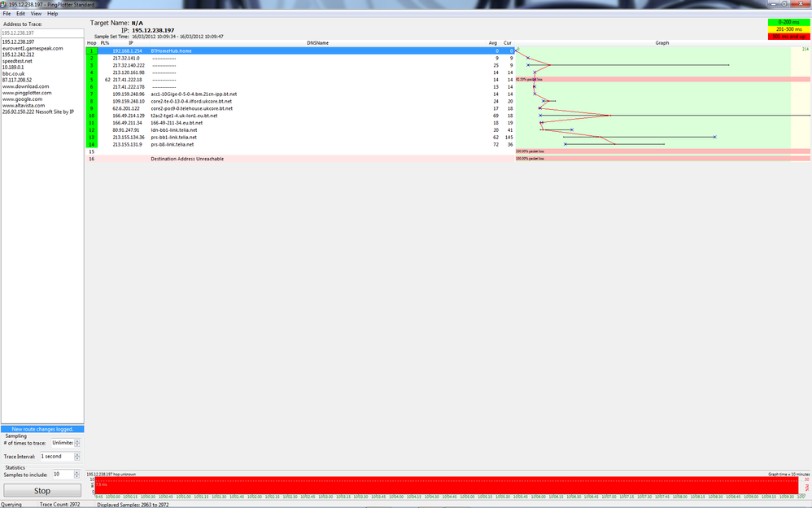The image size is (812, 508).
Task: Select 216.92.150.222 Nessoft Site by IP
Action: click(x=38, y=112)
